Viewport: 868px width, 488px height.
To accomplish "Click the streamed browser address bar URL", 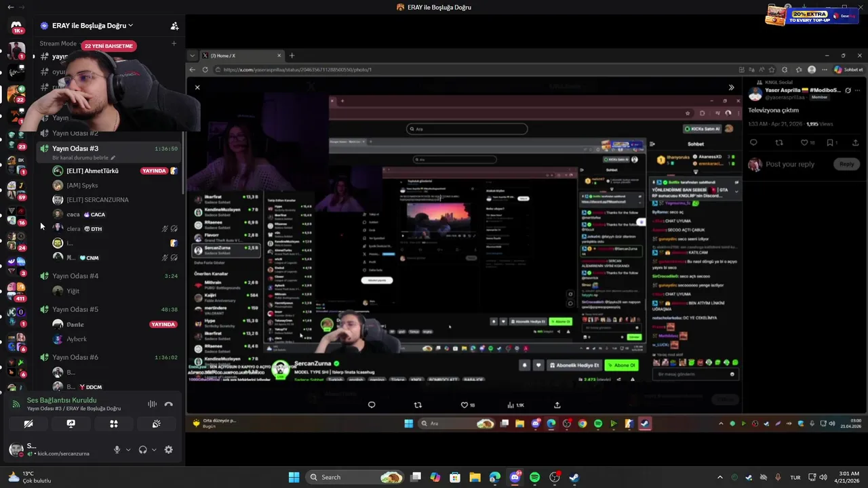I will (297, 70).
